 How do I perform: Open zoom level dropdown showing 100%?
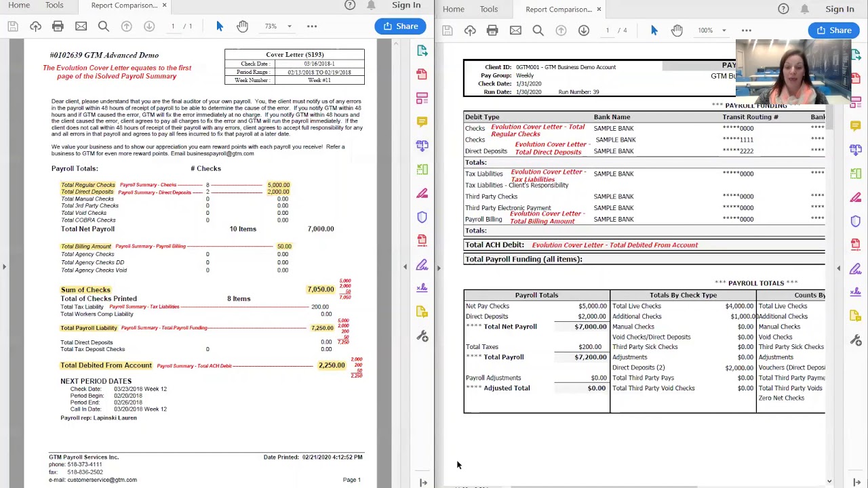tap(713, 30)
